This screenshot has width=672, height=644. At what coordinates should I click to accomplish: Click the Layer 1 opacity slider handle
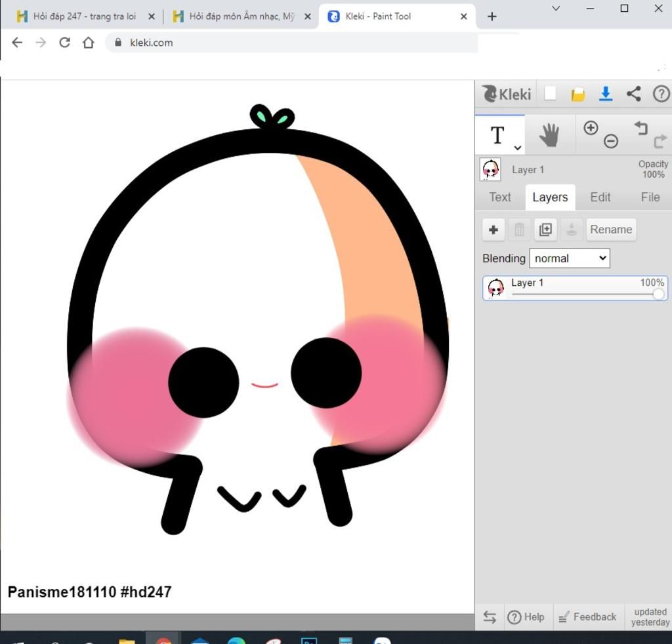click(x=658, y=294)
